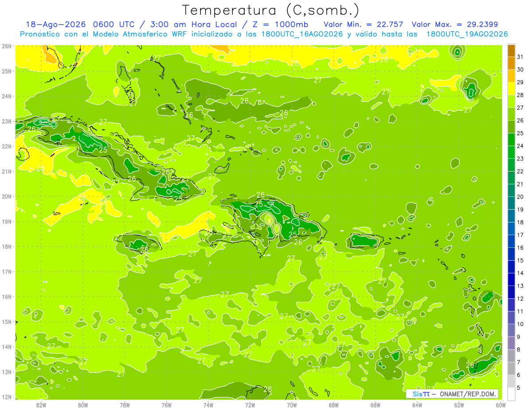Click the purple legend band between 10 and 11
The width and height of the screenshot is (532, 411).
click(x=511, y=318)
